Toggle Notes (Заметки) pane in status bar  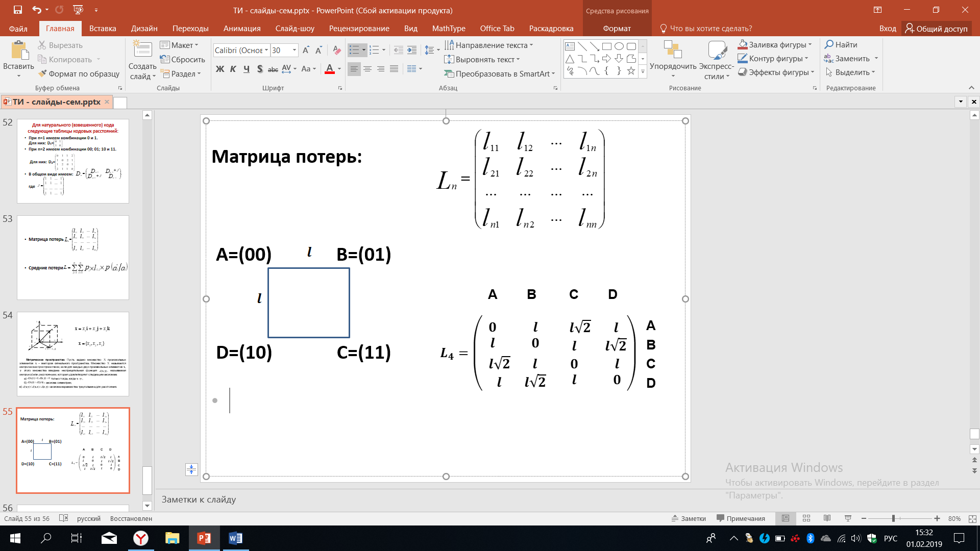pyautogui.click(x=689, y=518)
